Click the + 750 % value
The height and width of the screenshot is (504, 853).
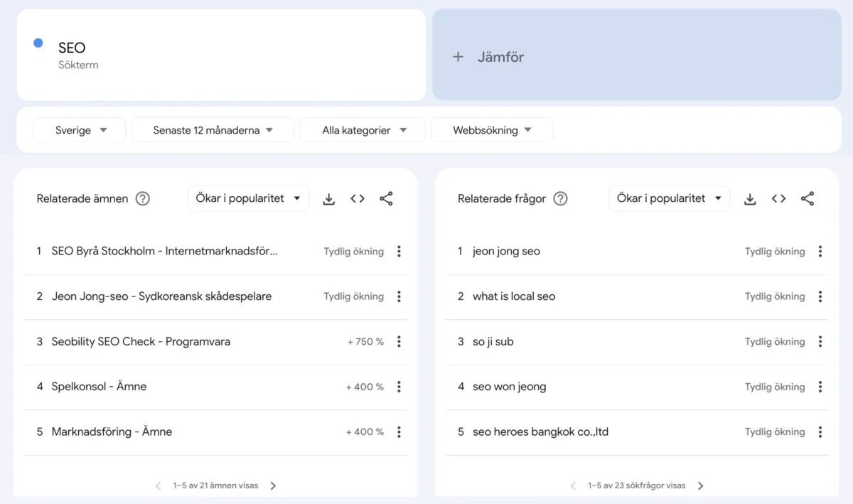tap(365, 342)
